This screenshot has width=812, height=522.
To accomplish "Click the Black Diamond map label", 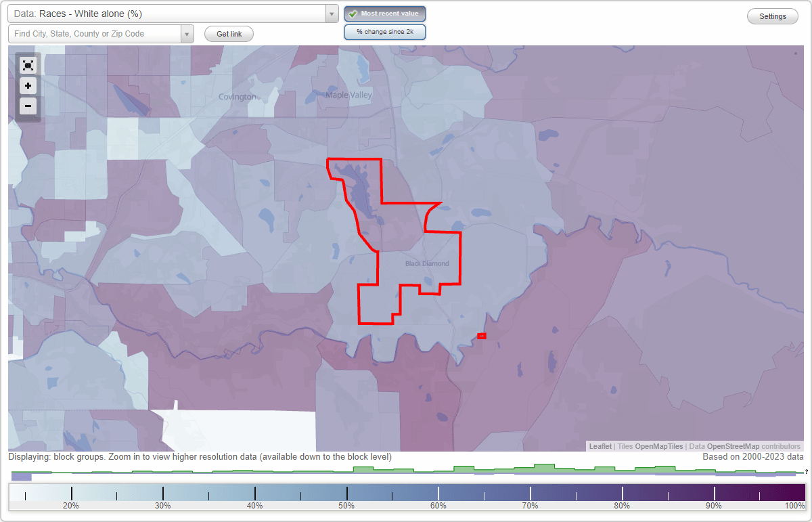I will pos(426,263).
